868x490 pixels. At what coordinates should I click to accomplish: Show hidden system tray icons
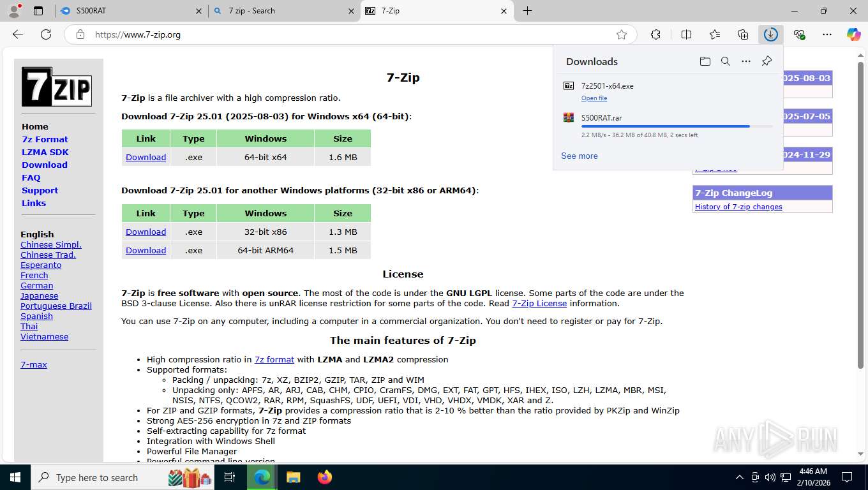click(740, 477)
